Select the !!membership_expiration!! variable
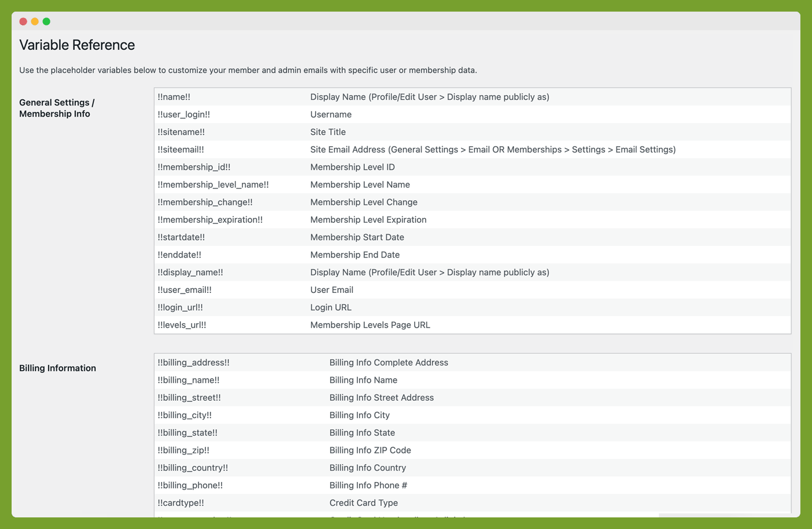Screen dimensions: 812x529 [x=210, y=219]
